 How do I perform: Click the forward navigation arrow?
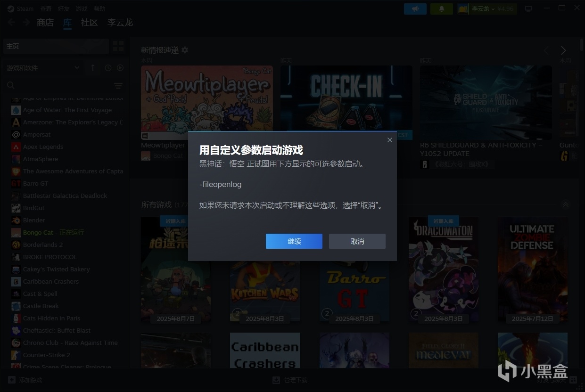tap(26, 22)
